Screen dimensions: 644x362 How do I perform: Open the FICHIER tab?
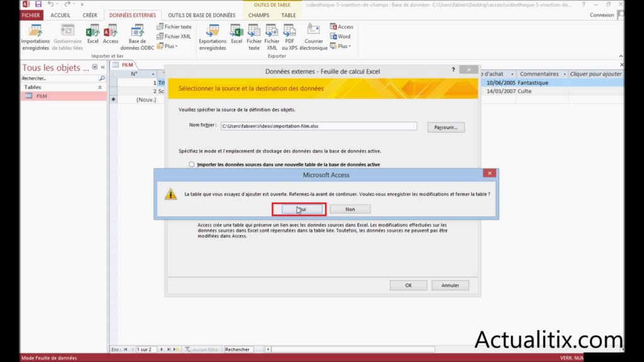pyautogui.click(x=31, y=15)
